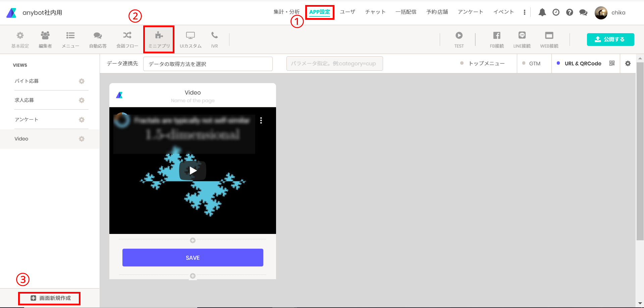Open the 自動応答 chat bubble icon
The image size is (644, 308).
(98, 35)
